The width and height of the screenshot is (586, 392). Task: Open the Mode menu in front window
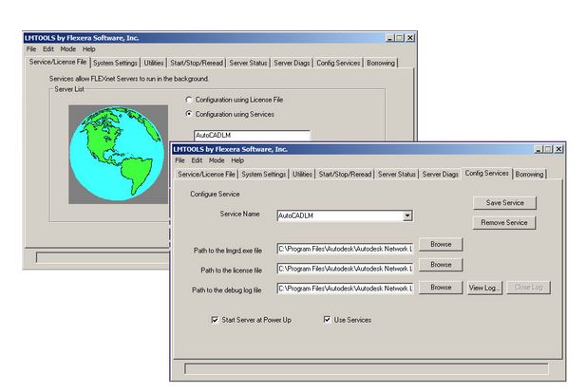[216, 160]
